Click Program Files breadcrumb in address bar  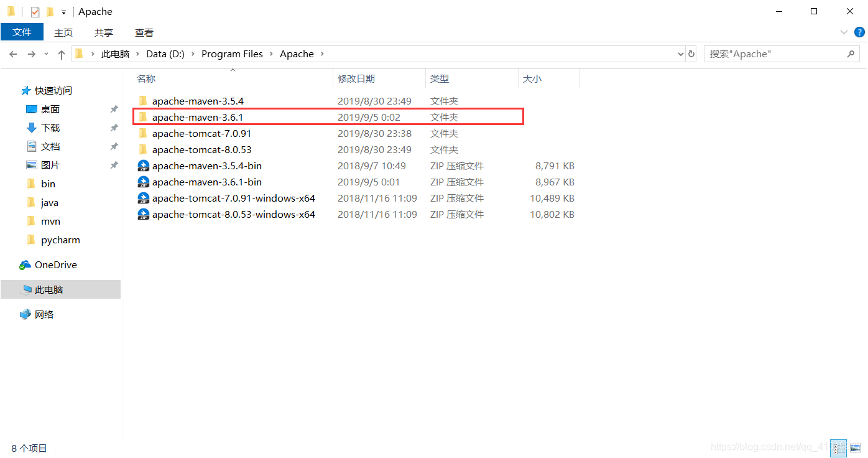point(232,54)
